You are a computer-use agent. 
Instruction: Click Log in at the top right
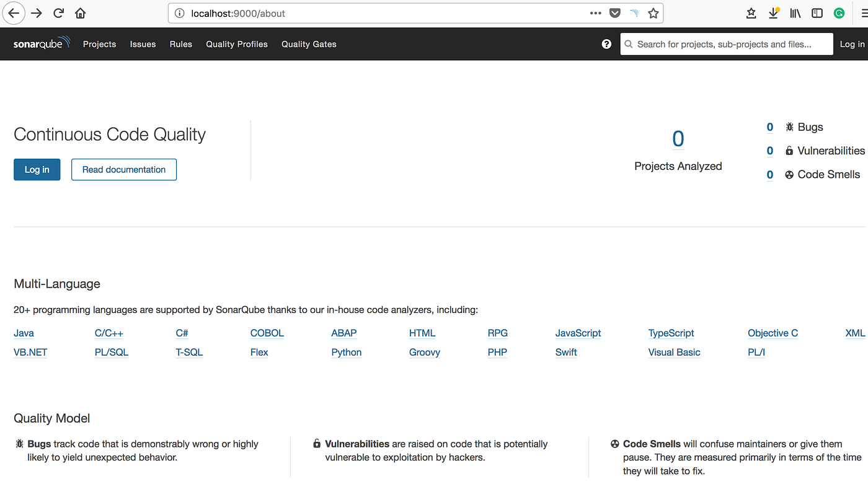pyautogui.click(x=852, y=44)
